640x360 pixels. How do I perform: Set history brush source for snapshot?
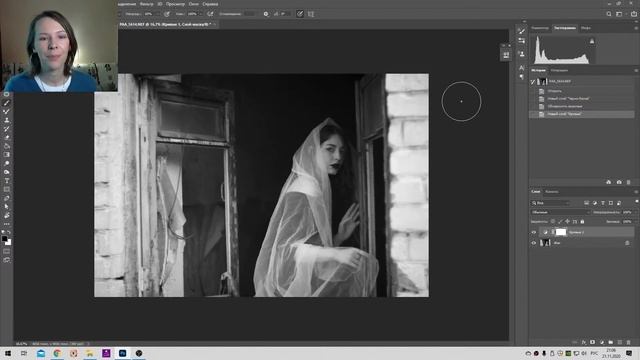pyautogui.click(x=533, y=82)
